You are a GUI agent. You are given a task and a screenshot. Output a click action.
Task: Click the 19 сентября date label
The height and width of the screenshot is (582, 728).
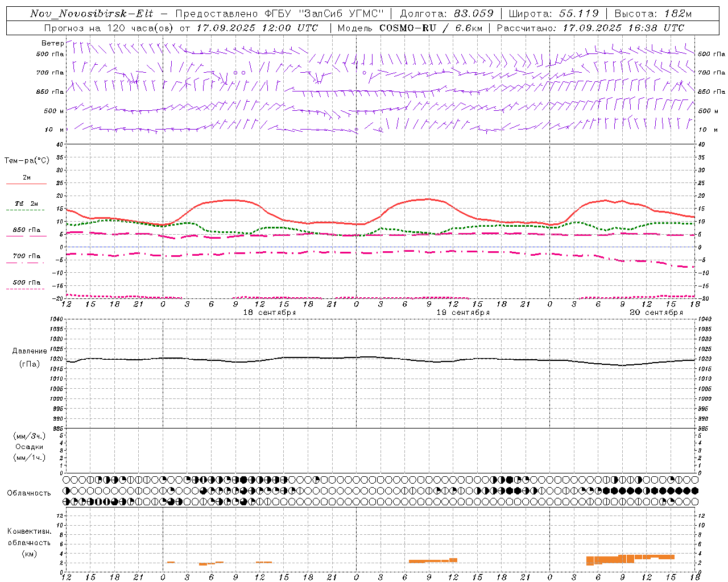[463, 313]
